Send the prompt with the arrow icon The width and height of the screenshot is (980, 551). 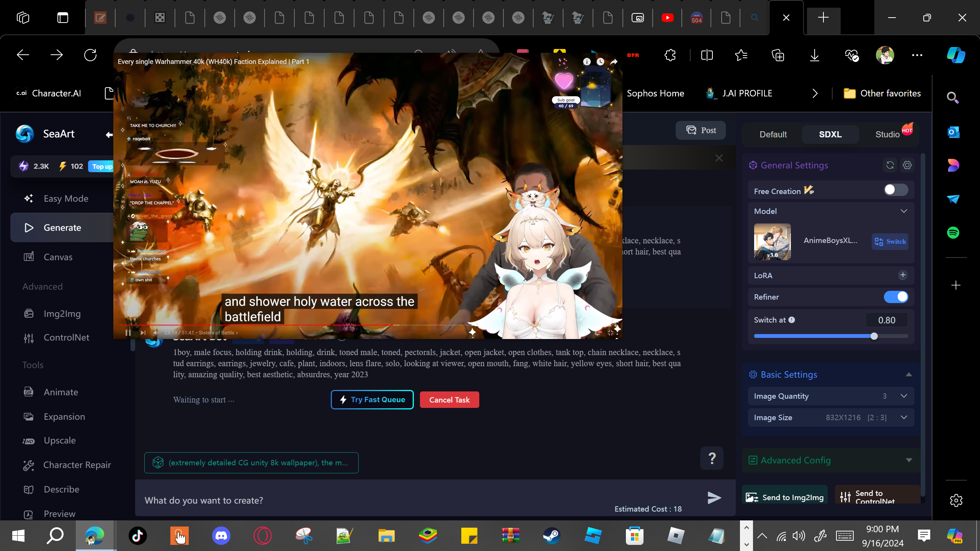click(x=714, y=497)
